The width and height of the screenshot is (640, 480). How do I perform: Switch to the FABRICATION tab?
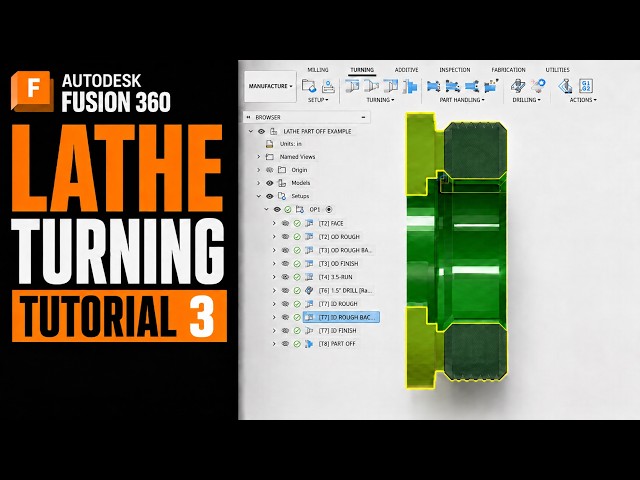point(508,70)
